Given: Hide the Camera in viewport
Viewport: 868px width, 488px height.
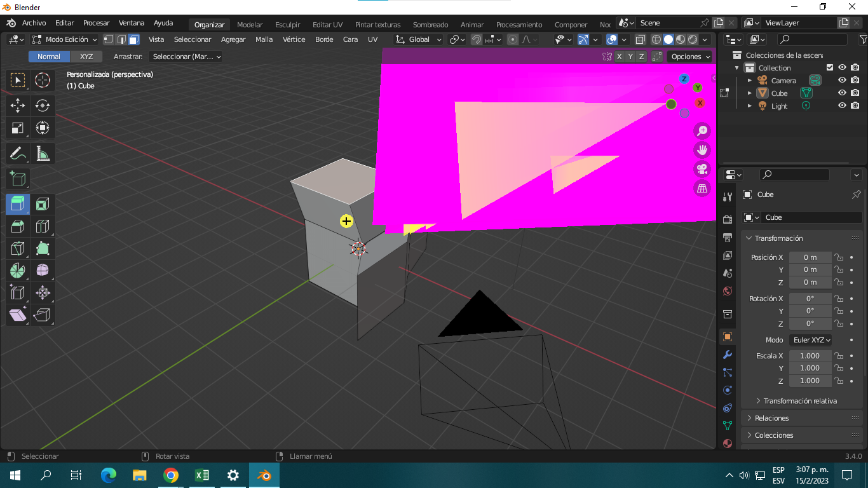Looking at the screenshot, I should (x=842, y=80).
